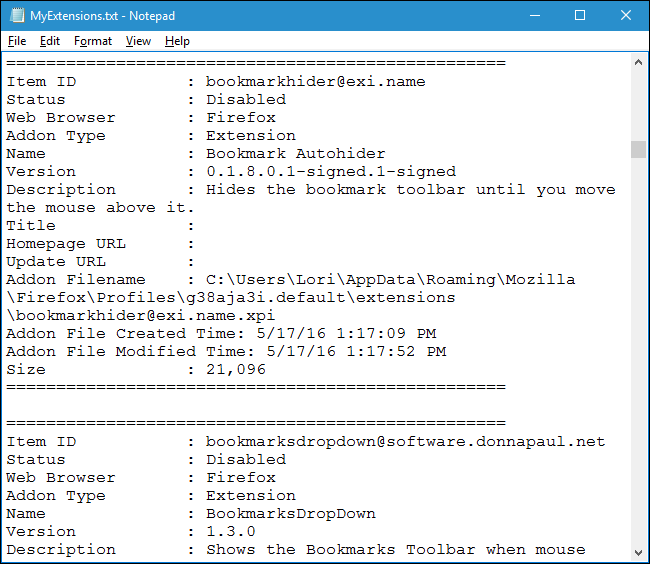
Task: Open the Format menu
Action: click(93, 41)
